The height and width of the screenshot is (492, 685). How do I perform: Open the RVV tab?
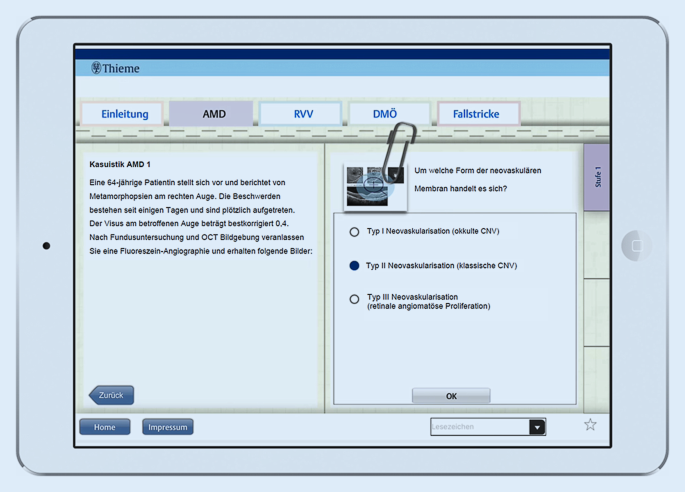[303, 114]
